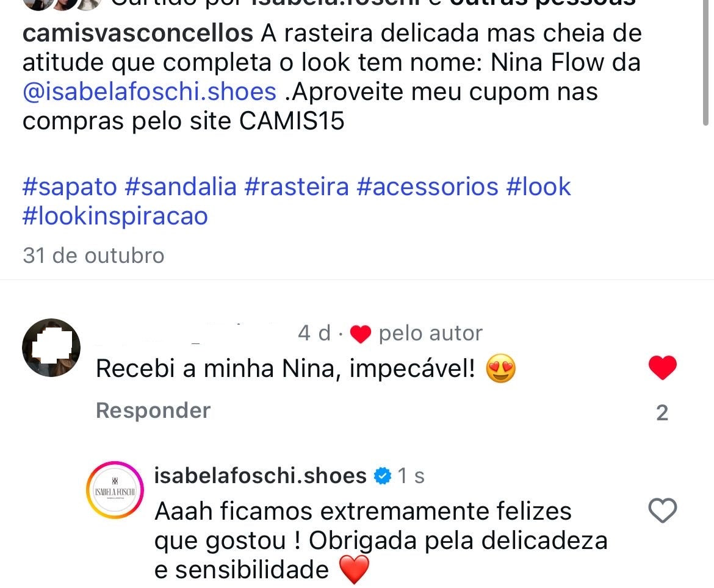The width and height of the screenshot is (714, 588).
Task: Open camisvasconcellos username in caption
Action: [x=138, y=33]
